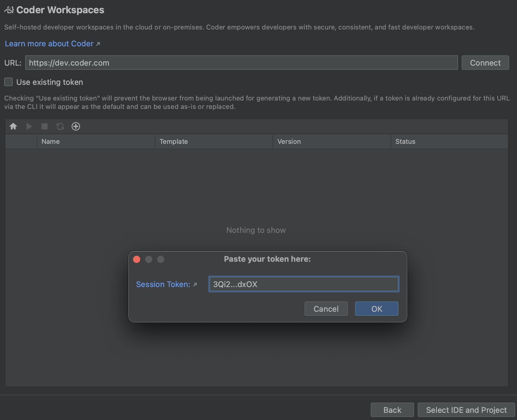Close the token dialog with red button
This screenshot has width=517, height=420.
(x=137, y=259)
